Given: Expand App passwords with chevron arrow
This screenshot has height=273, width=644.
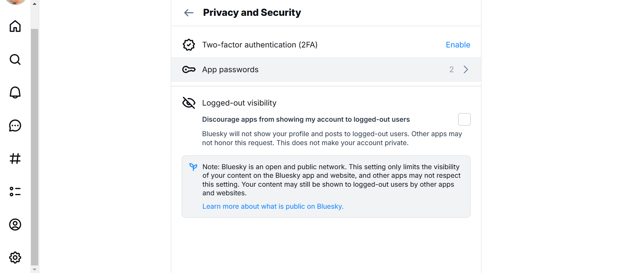Looking at the screenshot, I should (466, 69).
